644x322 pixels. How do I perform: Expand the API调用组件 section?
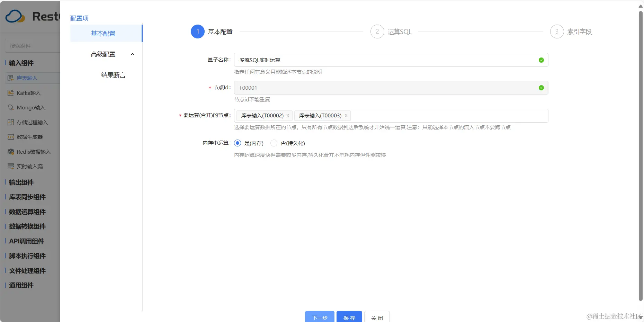click(26, 241)
